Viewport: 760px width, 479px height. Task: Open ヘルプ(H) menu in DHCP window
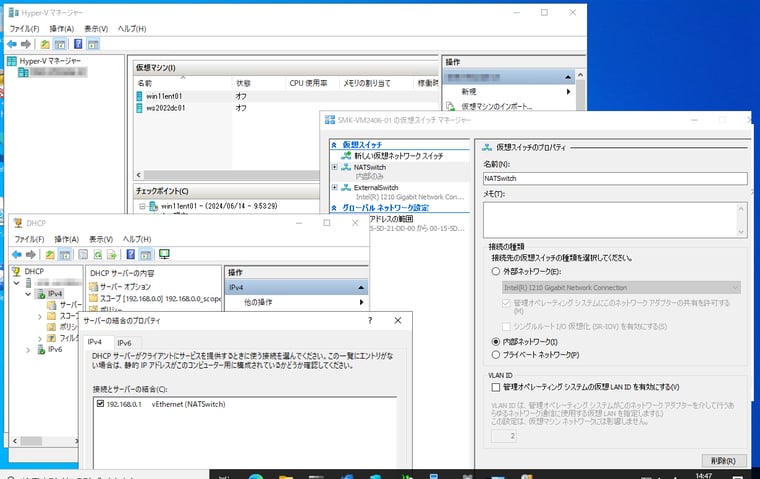(x=137, y=239)
